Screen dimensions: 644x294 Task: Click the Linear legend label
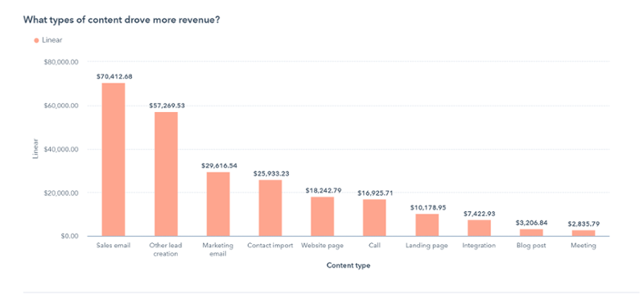pyautogui.click(x=52, y=40)
